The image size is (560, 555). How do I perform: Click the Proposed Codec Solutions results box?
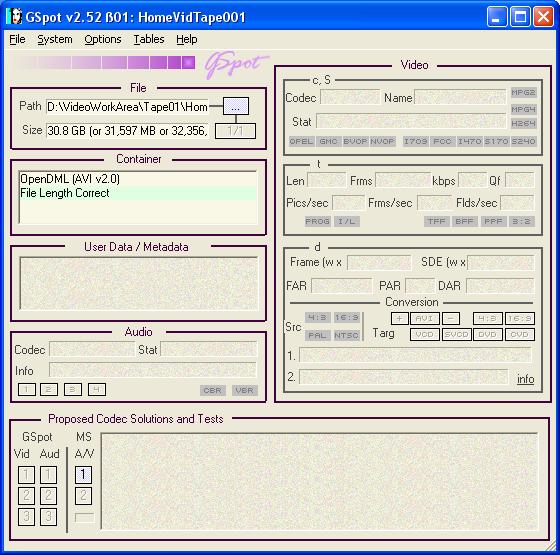coord(319,481)
